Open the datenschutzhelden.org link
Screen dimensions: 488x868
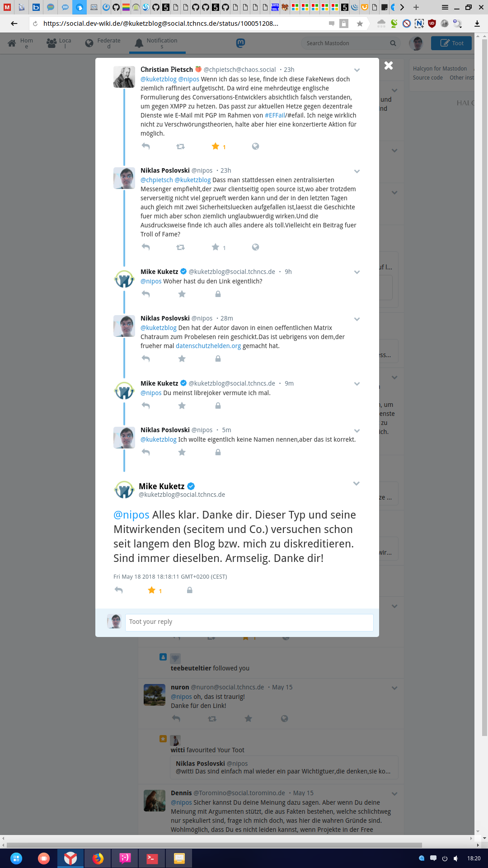pyautogui.click(x=208, y=346)
